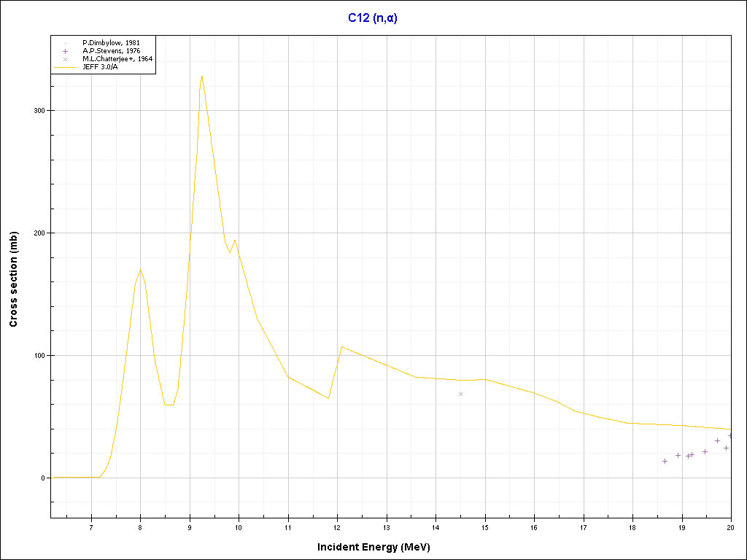Click the tallest yellow curve peak above 300 mb

(x=201, y=77)
